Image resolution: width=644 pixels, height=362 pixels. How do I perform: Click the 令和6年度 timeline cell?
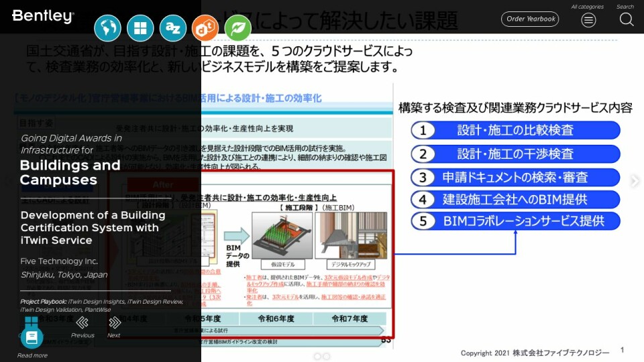click(276, 318)
